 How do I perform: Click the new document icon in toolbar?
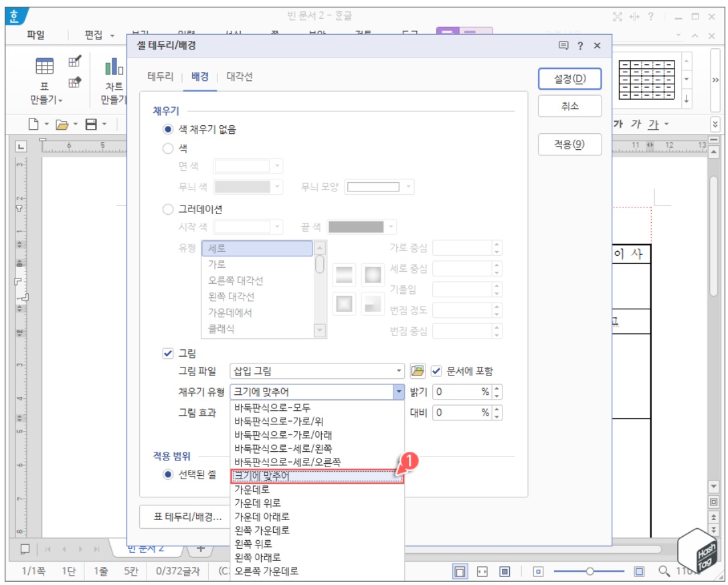point(33,124)
